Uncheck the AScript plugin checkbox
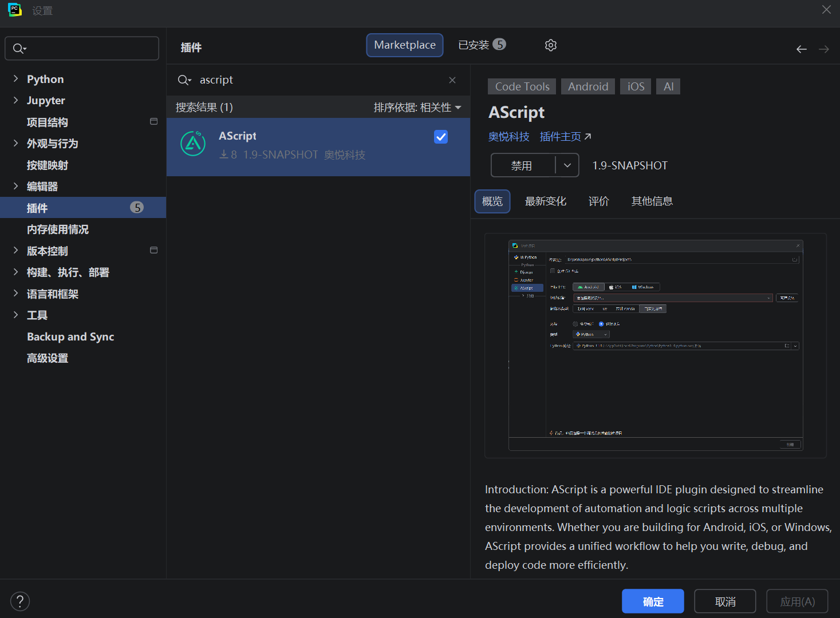The height and width of the screenshot is (618, 840). [440, 137]
